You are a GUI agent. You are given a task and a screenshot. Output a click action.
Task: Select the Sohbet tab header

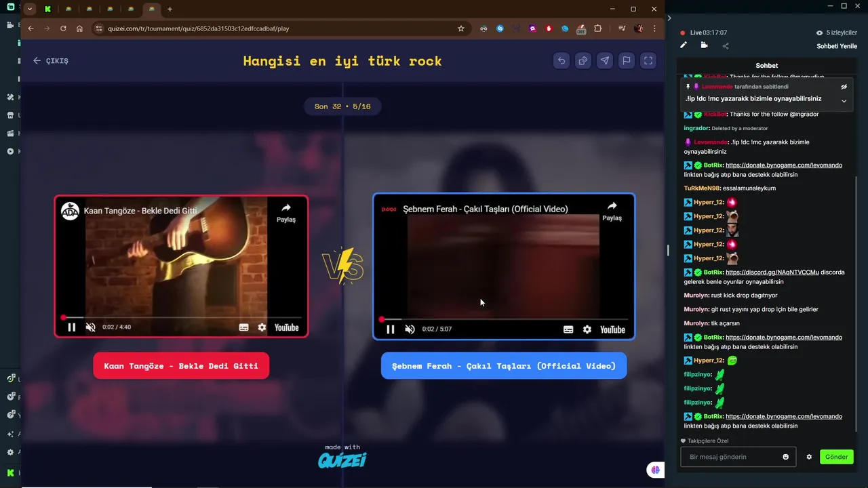click(767, 66)
